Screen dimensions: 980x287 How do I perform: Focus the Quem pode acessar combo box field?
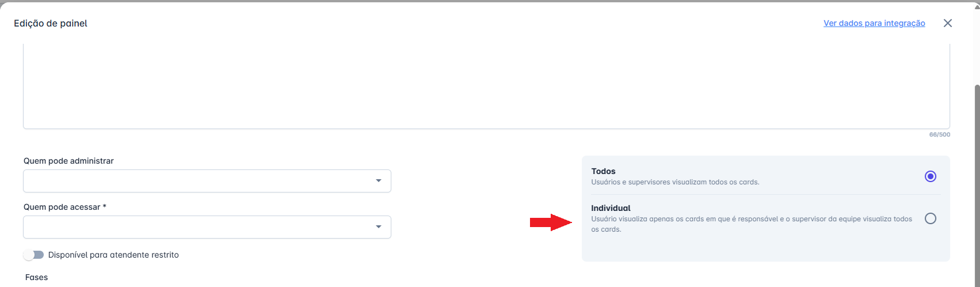click(196, 227)
